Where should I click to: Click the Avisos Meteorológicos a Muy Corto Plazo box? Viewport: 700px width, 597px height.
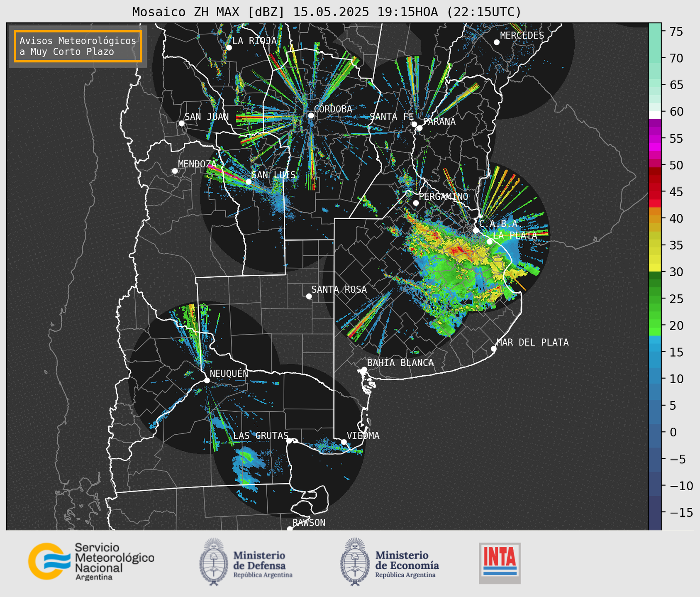click(78, 46)
